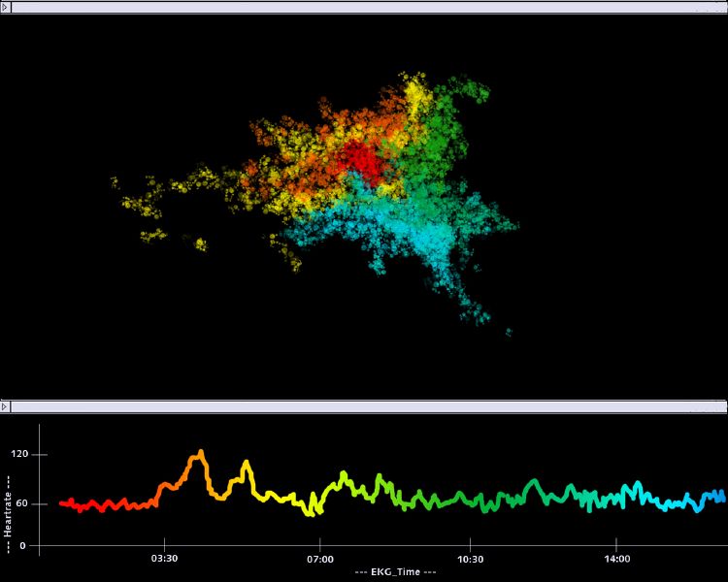Click the heartrate chart panel title bar
The image size is (728, 582).
pos(364,405)
